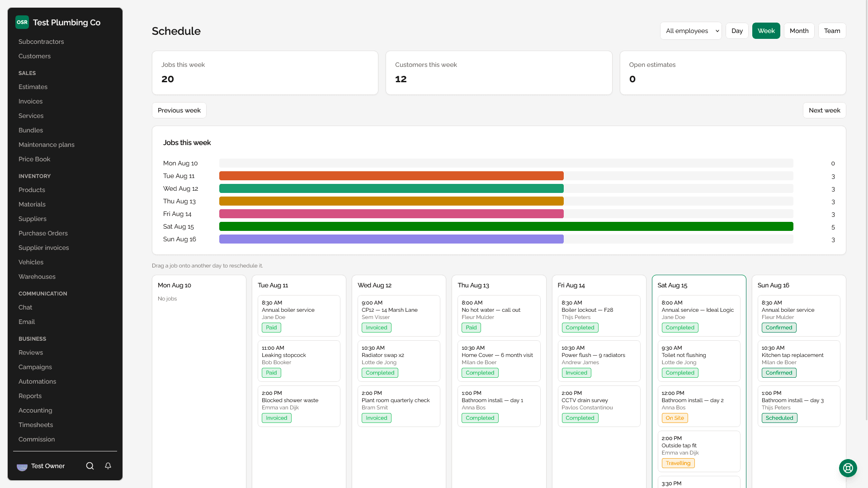This screenshot has height=488, width=868.
Task: Open Jane Doe's Annual boiler service job on Tuesday
Action: (299, 316)
